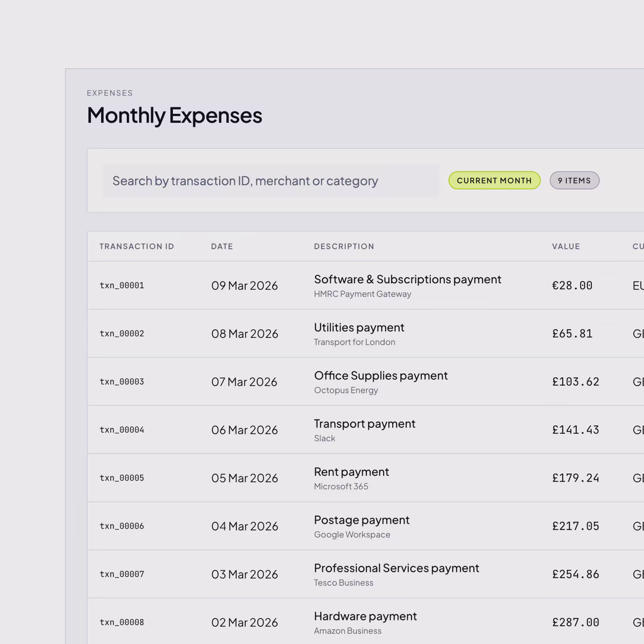Open Rent payment description

[351, 472]
